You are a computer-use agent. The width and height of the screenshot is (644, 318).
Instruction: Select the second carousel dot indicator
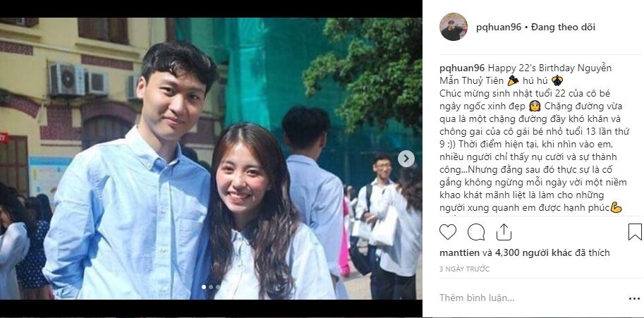click(211, 287)
